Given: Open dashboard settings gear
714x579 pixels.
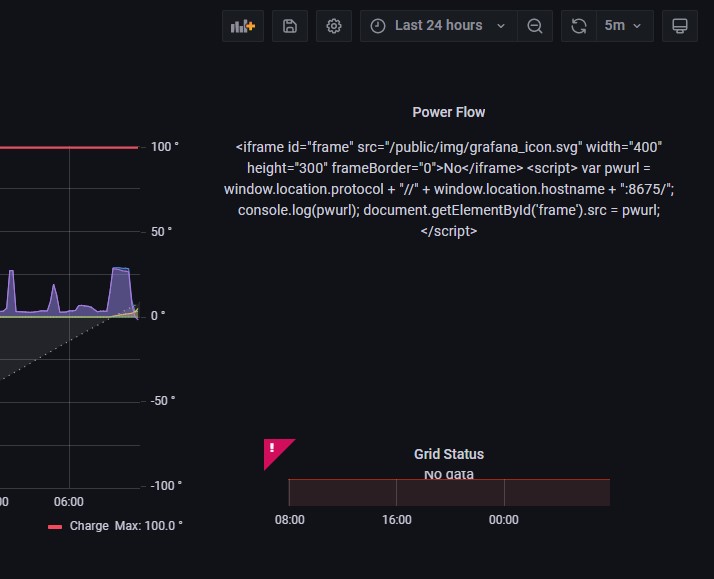Looking at the screenshot, I should pyautogui.click(x=334, y=26).
